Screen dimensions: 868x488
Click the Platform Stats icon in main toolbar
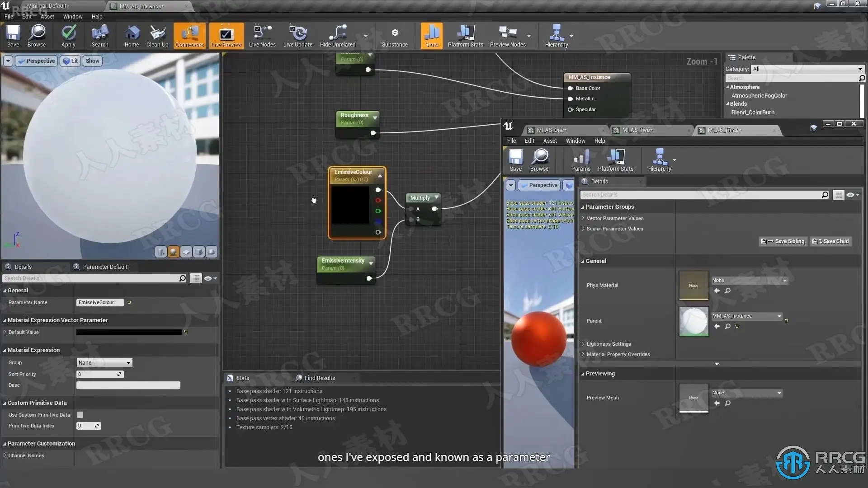point(465,36)
